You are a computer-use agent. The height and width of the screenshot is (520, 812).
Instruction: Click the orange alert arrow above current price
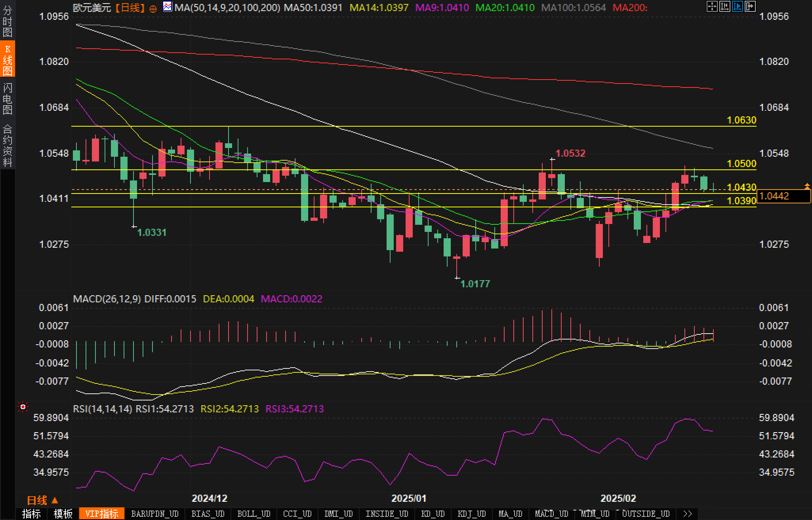(807, 185)
